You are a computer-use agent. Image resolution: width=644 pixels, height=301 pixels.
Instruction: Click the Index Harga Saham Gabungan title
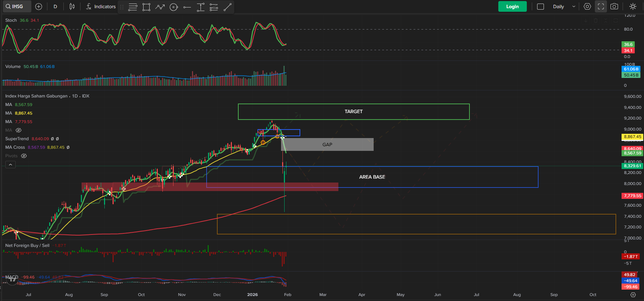[x=36, y=96]
